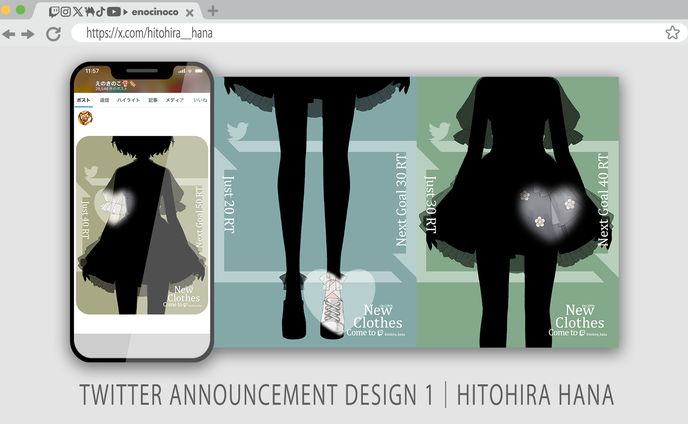The image size is (688, 424).
Task: Click the TikTok icon in the browser tab
Action: (x=100, y=12)
